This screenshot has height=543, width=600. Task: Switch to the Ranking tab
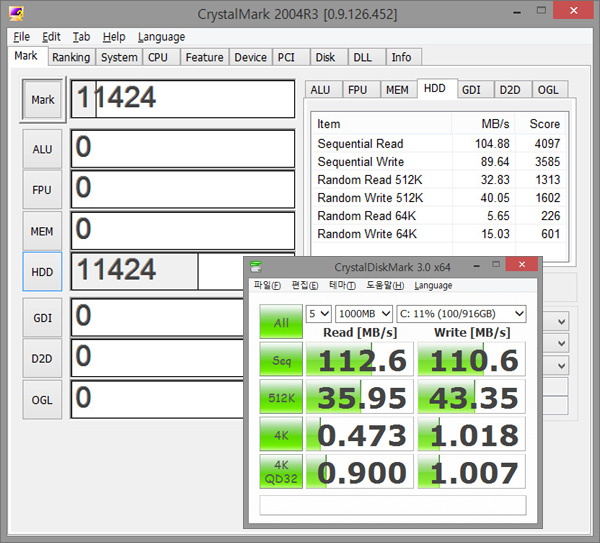point(71,57)
